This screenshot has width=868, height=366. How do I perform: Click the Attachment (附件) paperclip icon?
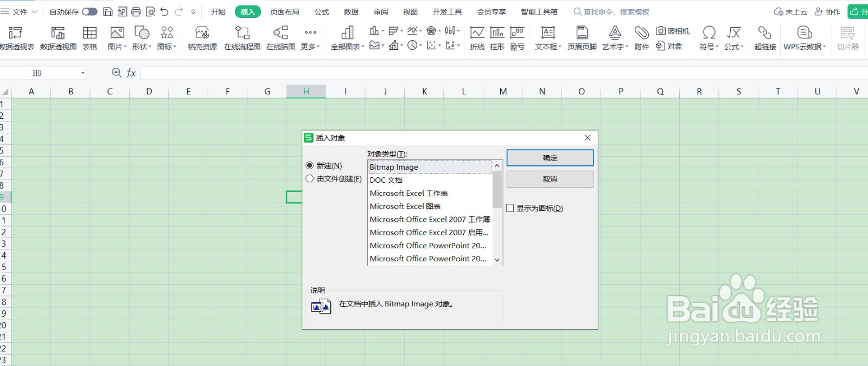point(641,38)
